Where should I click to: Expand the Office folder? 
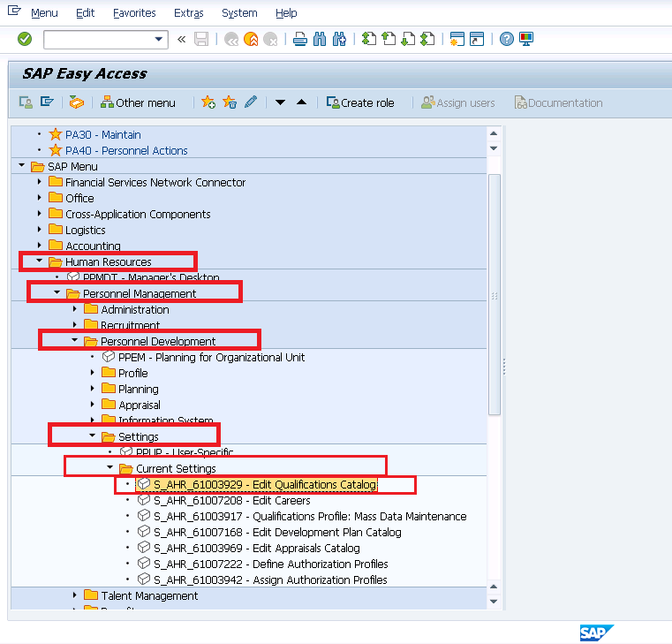pyautogui.click(x=40, y=198)
